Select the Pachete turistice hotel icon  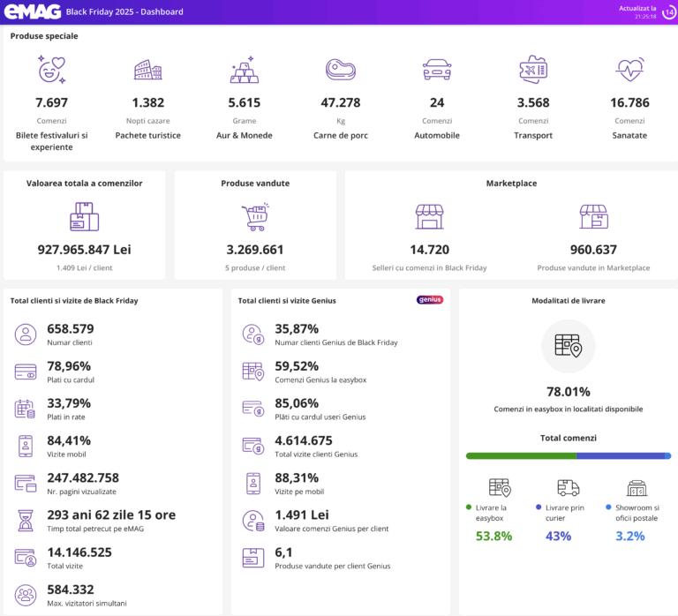point(147,70)
